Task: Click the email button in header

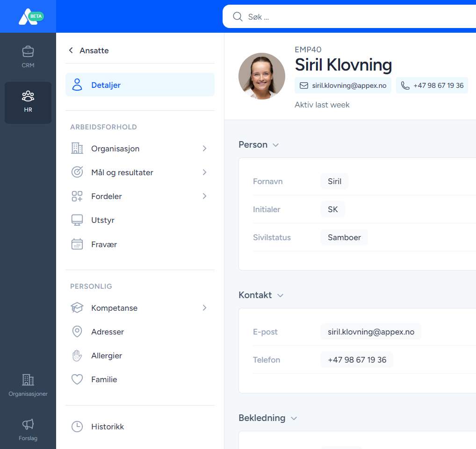Action: pyautogui.click(x=343, y=86)
